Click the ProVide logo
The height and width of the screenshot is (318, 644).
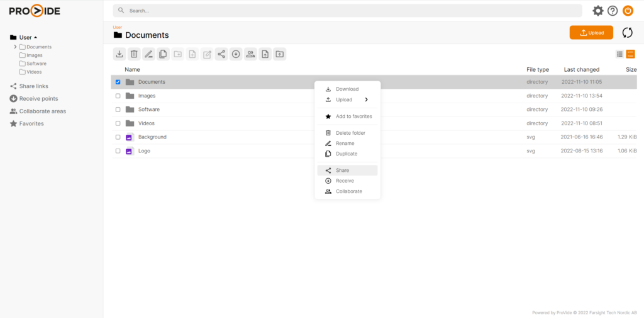pyautogui.click(x=35, y=11)
